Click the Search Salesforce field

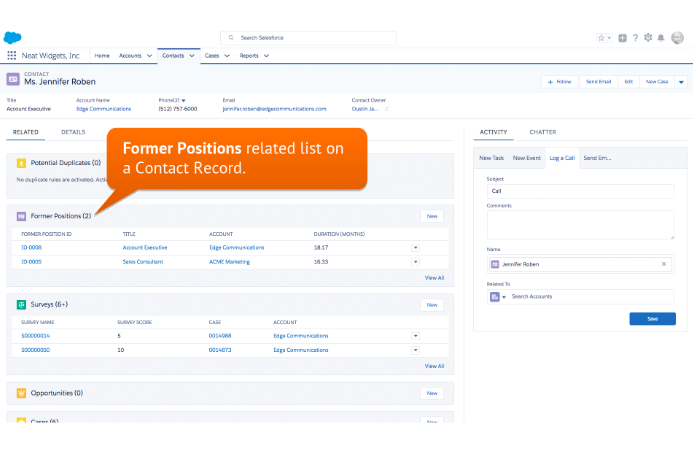click(x=308, y=38)
